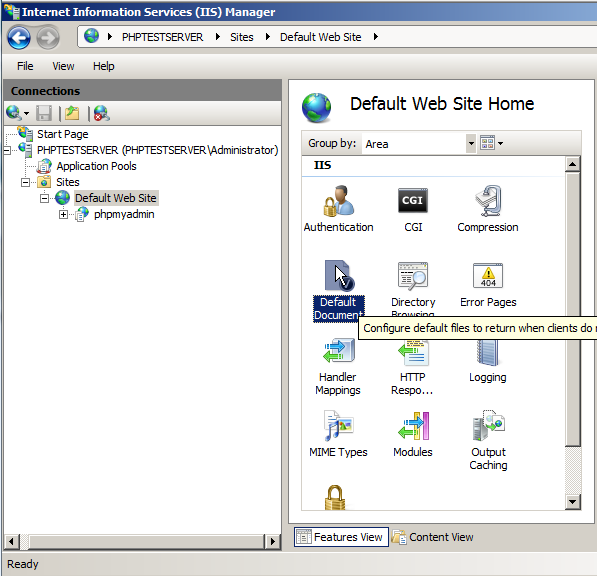
Task: Open the padlock feature icon below MIME Types
Action: 335,497
